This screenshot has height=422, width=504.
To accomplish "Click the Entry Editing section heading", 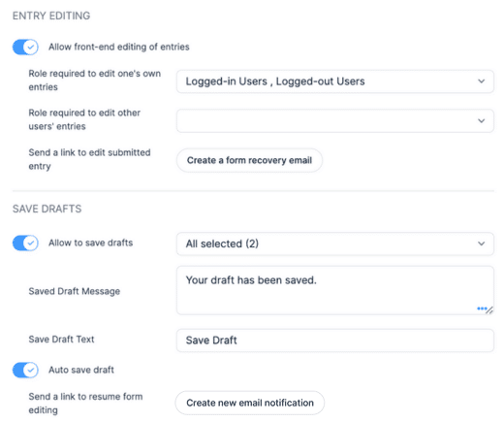I will (51, 16).
